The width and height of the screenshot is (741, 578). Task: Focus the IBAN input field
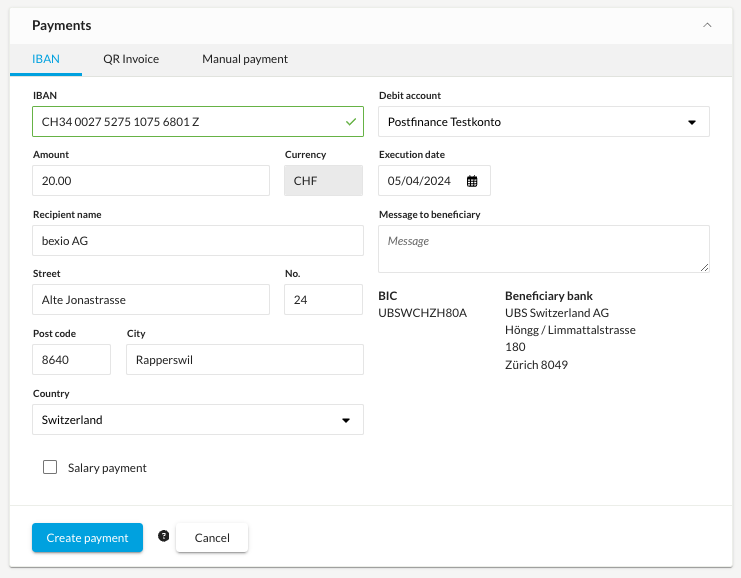point(198,122)
